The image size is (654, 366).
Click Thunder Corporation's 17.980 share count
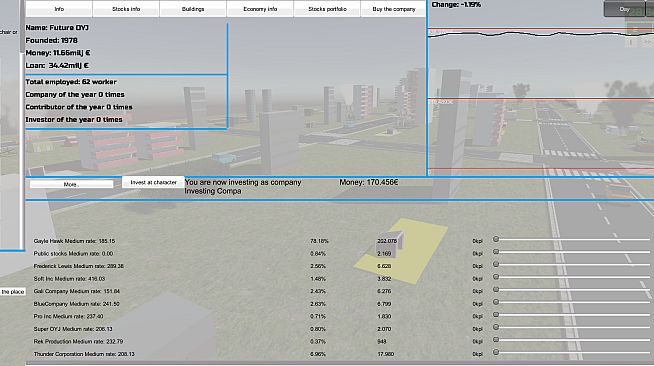click(385, 354)
